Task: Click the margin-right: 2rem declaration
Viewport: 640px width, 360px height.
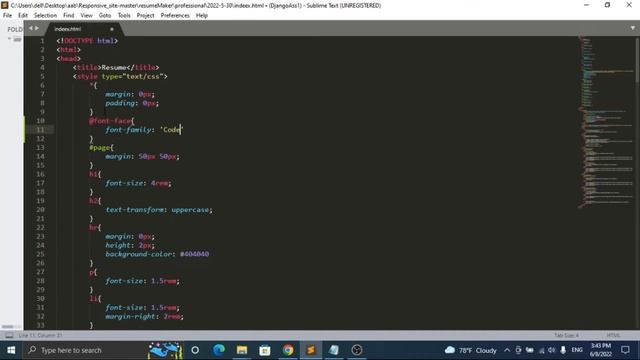Action: point(144,316)
